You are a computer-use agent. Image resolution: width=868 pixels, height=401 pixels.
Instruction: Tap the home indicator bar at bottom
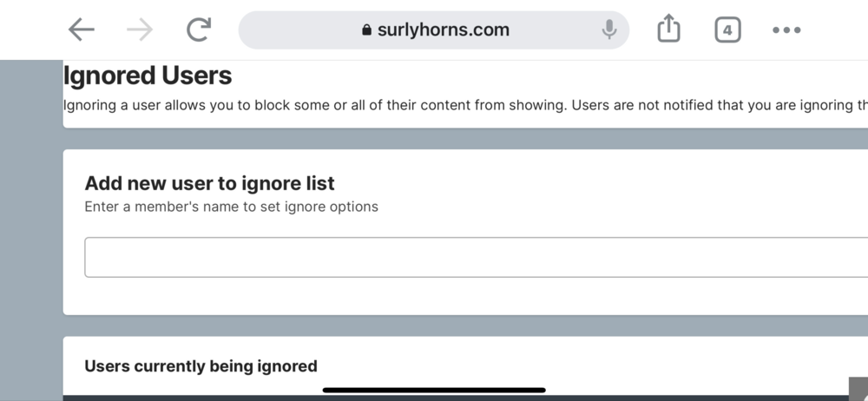click(434, 390)
